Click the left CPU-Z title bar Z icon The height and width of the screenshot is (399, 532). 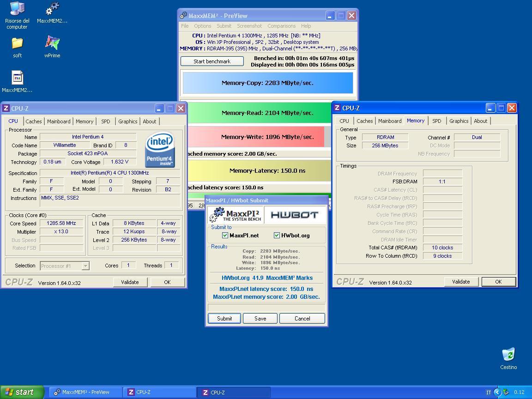(6, 108)
